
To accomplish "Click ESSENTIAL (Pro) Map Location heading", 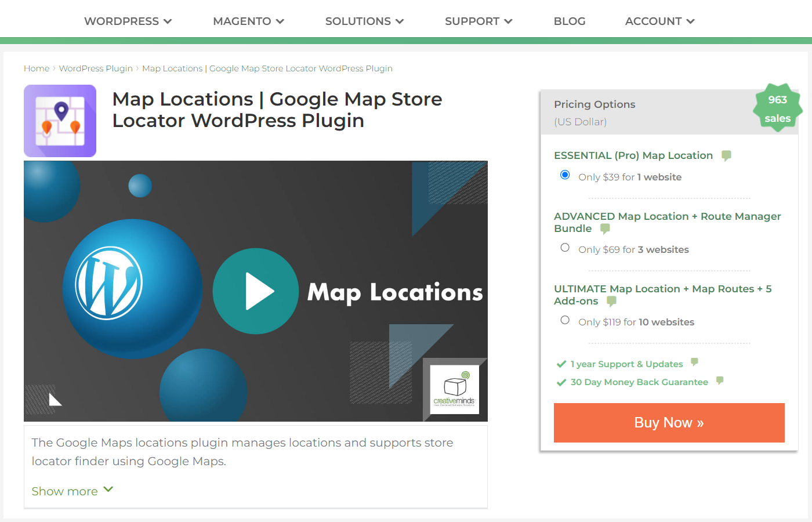I will 633,155.
